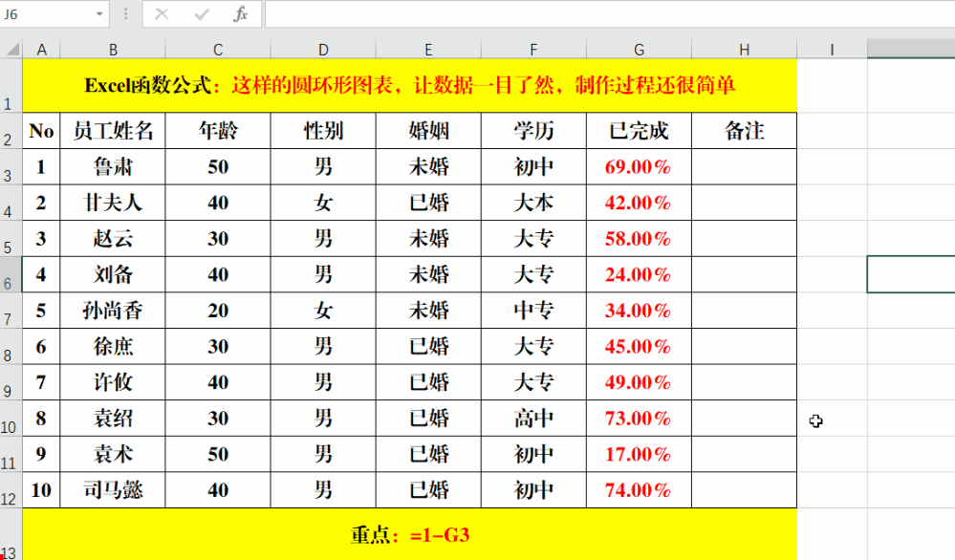Click inside the formula bar input
The image size is (955, 560).
coord(610,14)
